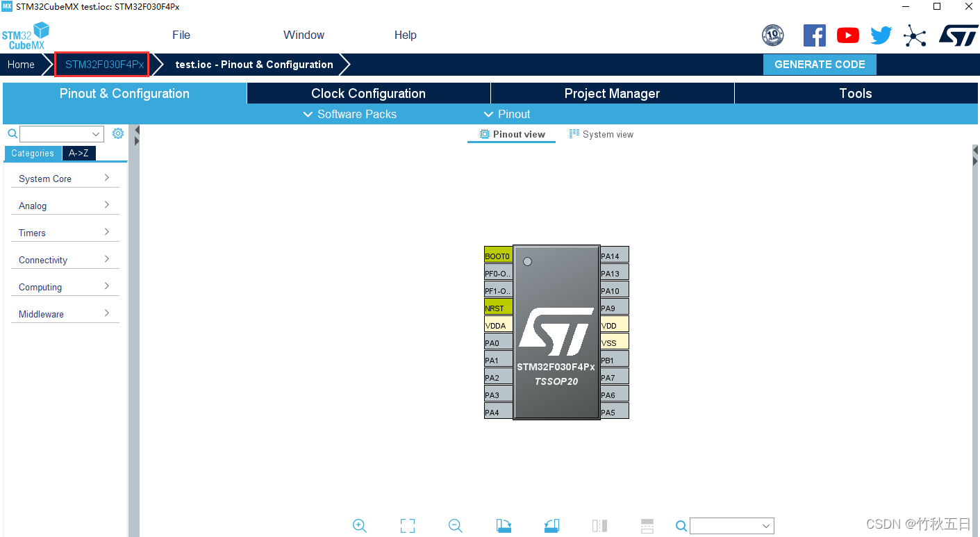Fit chip to screen with best-fit icon

[408, 526]
